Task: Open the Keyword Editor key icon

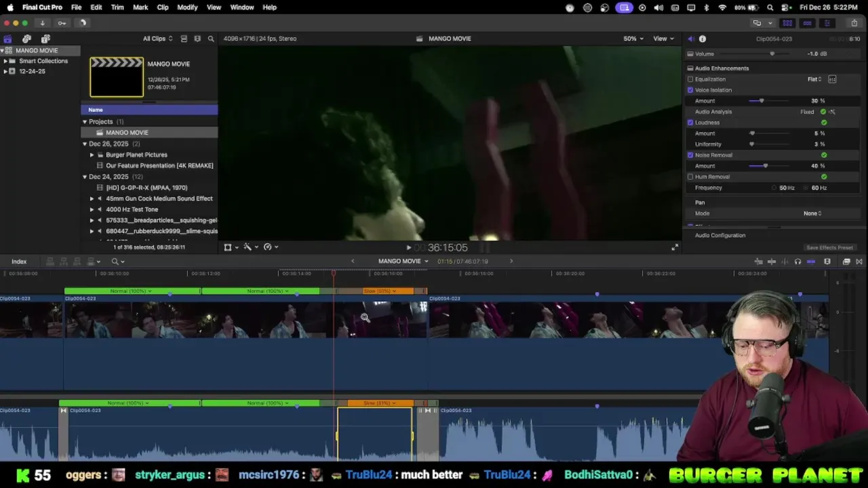Action: click(62, 22)
